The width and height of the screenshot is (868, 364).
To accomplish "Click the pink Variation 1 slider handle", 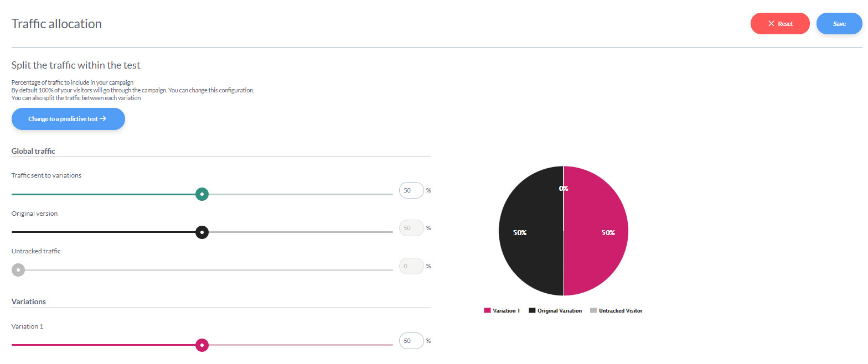I will pyautogui.click(x=202, y=345).
